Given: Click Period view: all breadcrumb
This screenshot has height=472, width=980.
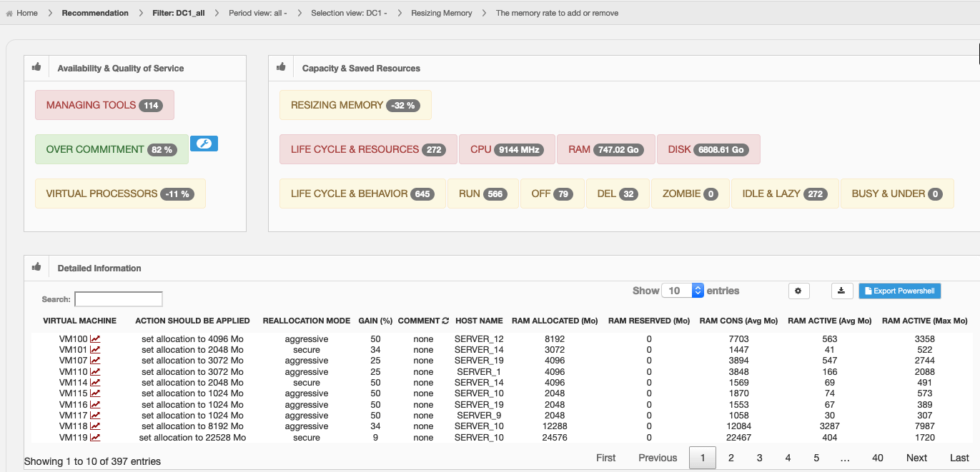Looking at the screenshot, I should pyautogui.click(x=258, y=13).
